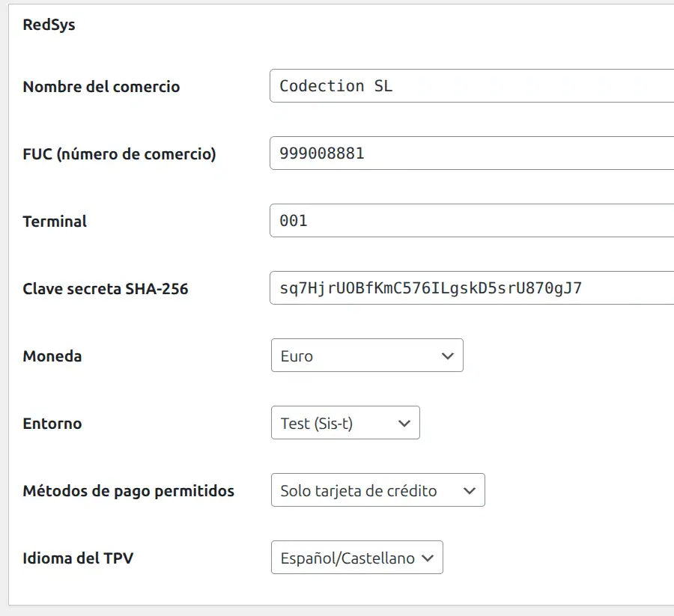
Task: Click the Idioma del TPV label
Action: pyautogui.click(x=78, y=558)
